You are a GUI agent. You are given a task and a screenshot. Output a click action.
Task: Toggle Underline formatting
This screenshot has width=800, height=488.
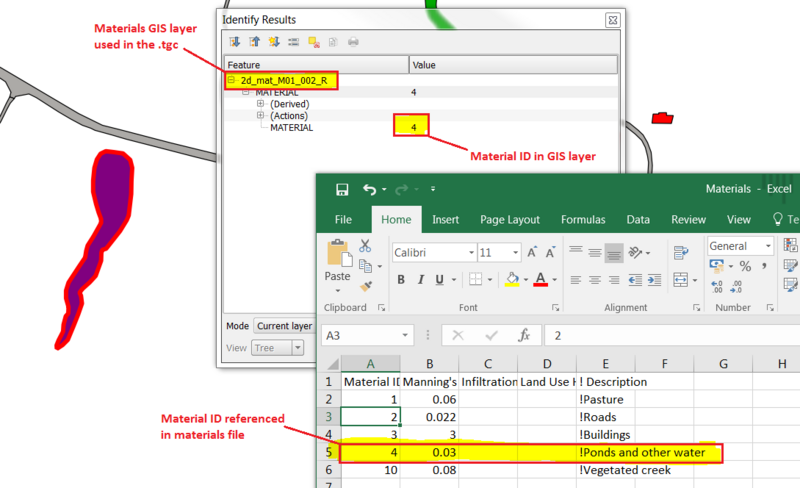point(439,279)
